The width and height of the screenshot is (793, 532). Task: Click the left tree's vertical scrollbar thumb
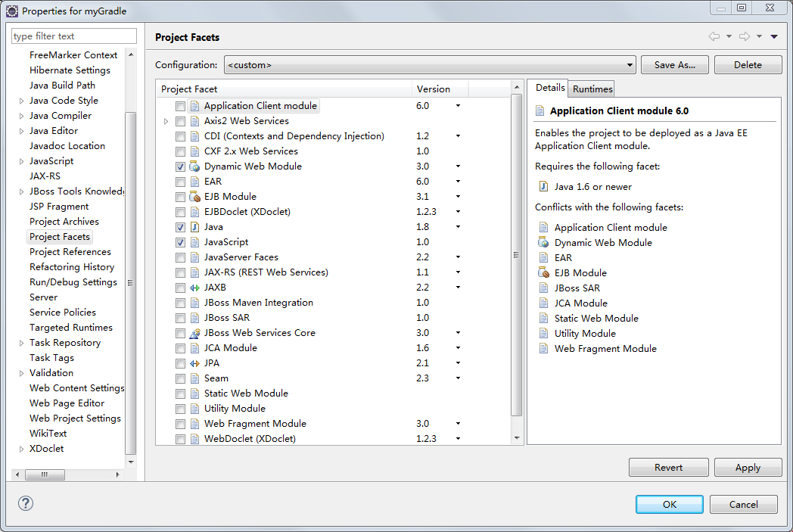pyautogui.click(x=130, y=283)
